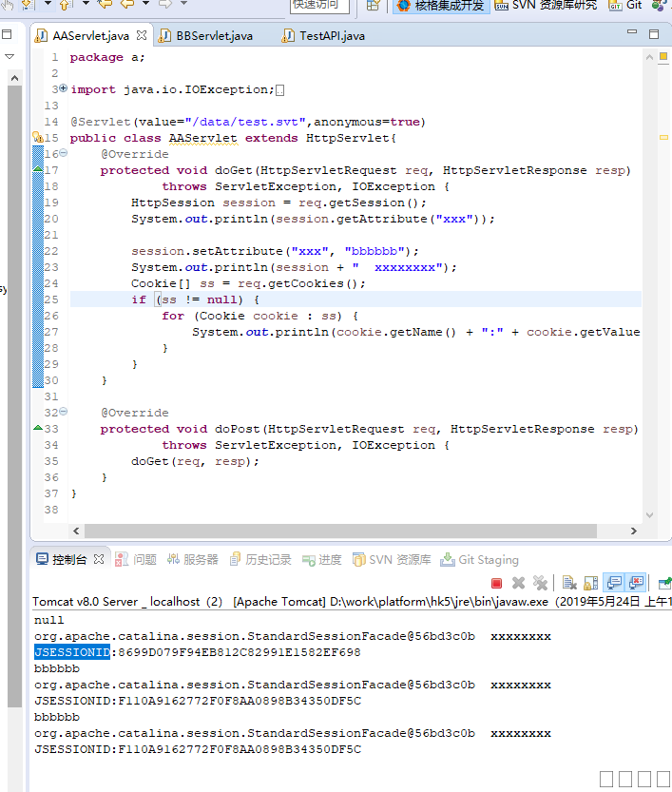Expand the folded import statements on line 3

pos(63,88)
